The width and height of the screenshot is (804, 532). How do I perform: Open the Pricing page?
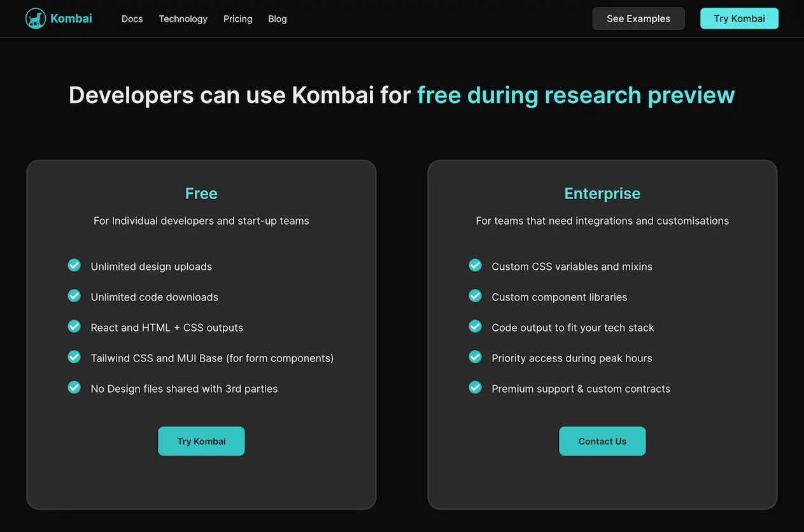tap(237, 18)
